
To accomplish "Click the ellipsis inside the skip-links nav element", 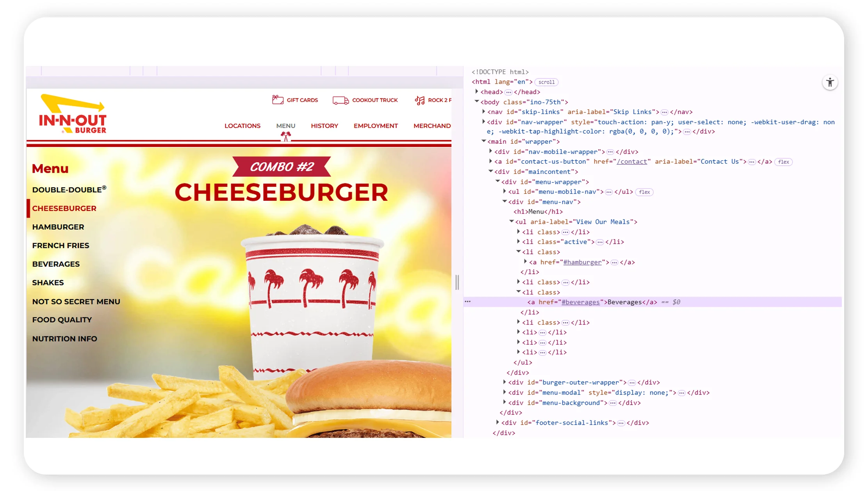I will [665, 112].
